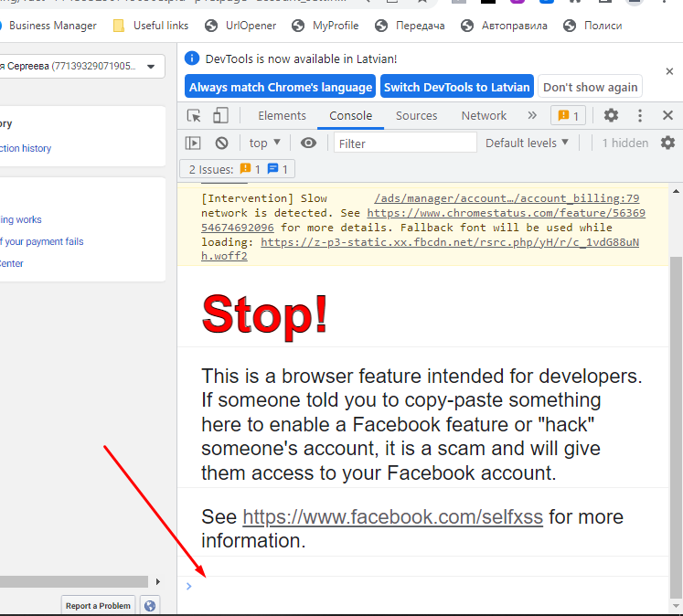This screenshot has height=616, width=683.
Task: Open the Business Manager bookmark
Action: coord(48,26)
